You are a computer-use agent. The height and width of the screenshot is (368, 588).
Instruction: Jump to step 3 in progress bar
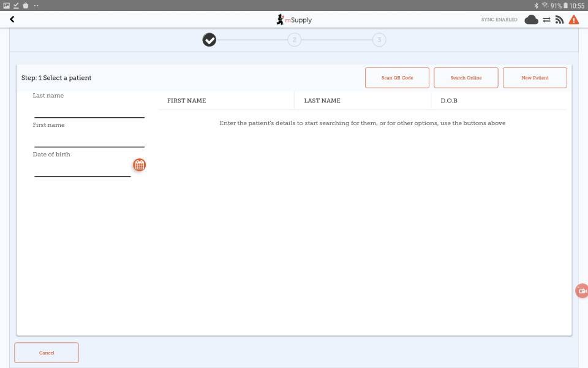[379, 40]
